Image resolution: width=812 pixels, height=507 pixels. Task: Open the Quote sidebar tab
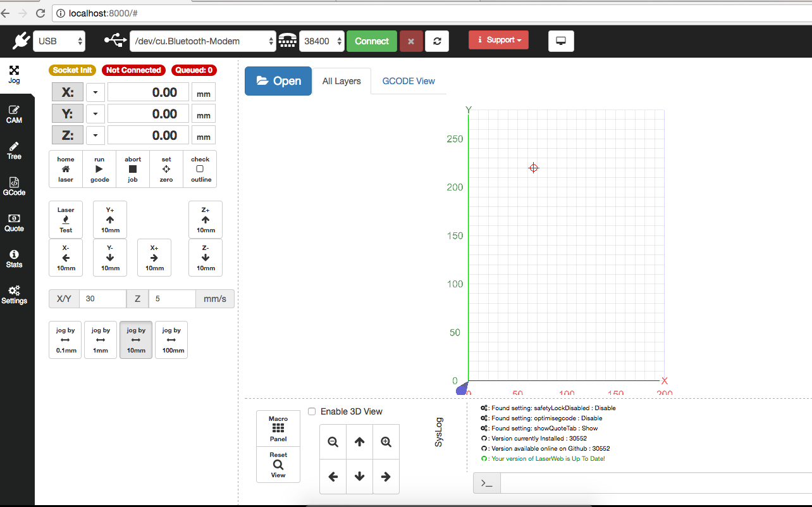[x=14, y=223]
